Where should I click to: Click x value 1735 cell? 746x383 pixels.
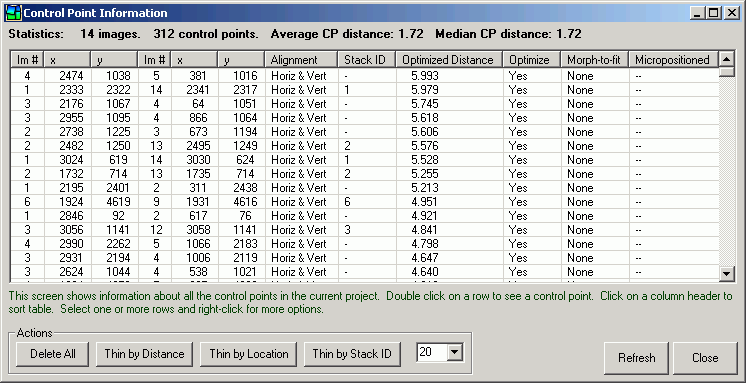click(x=198, y=174)
